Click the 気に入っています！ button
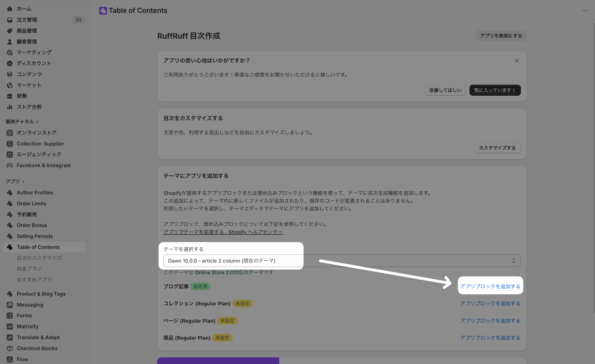Image resolution: width=595 pixels, height=364 pixels. click(495, 90)
